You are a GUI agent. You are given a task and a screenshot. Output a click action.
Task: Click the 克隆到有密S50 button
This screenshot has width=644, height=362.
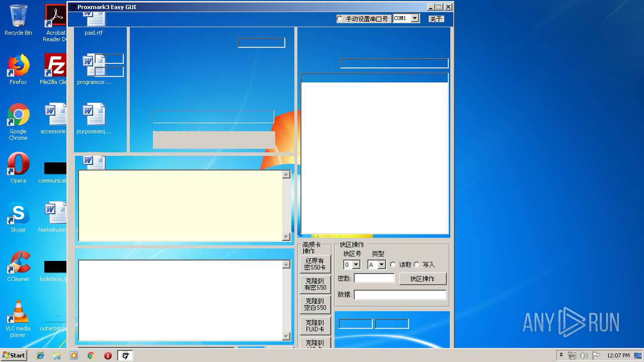pos(315,284)
